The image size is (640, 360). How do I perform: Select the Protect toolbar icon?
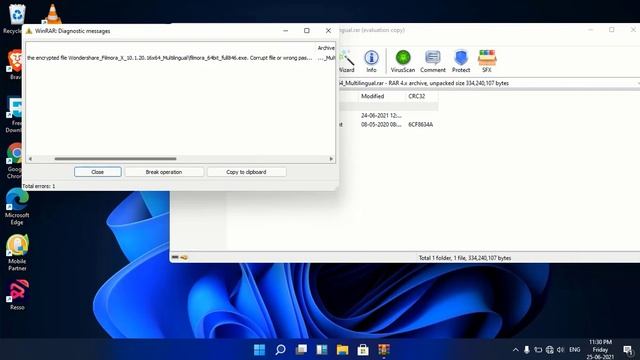pyautogui.click(x=461, y=61)
